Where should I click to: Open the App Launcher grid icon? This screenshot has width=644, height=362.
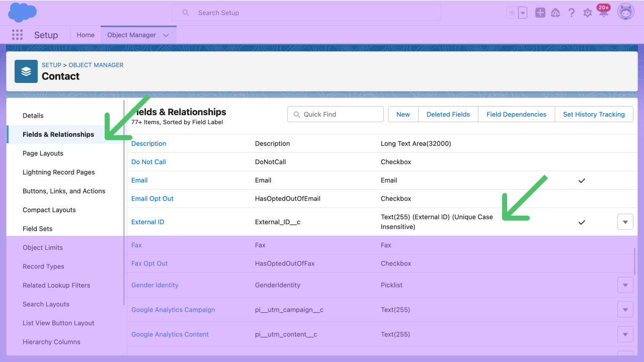point(17,35)
